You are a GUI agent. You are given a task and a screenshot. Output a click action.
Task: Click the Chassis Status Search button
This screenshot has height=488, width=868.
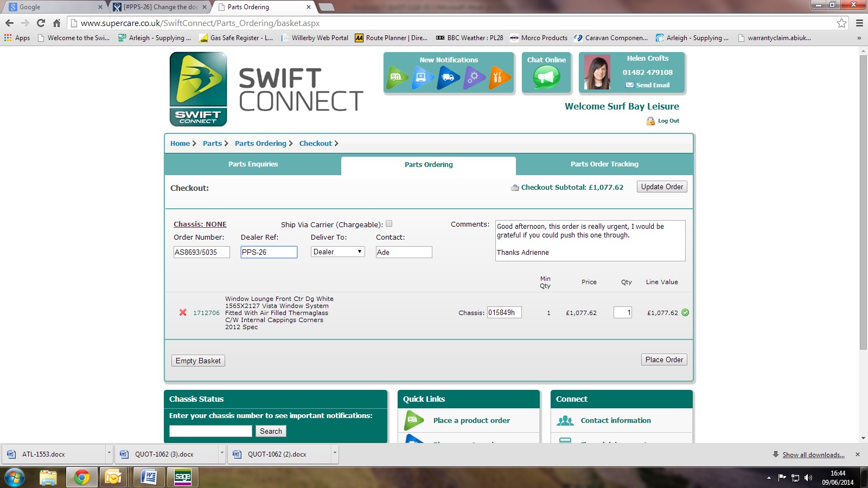click(271, 431)
